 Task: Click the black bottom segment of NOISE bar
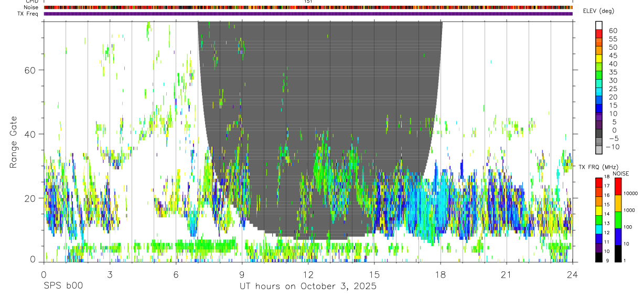618,253
